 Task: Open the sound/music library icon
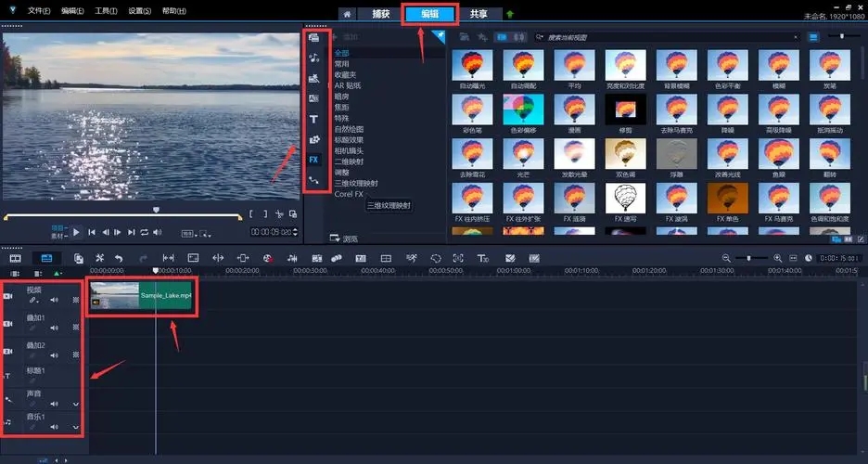pyautogui.click(x=313, y=58)
